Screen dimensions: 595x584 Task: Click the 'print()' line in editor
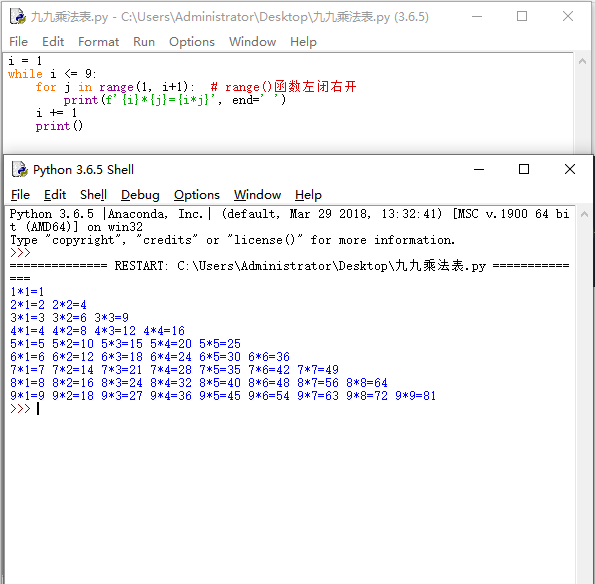coord(59,126)
